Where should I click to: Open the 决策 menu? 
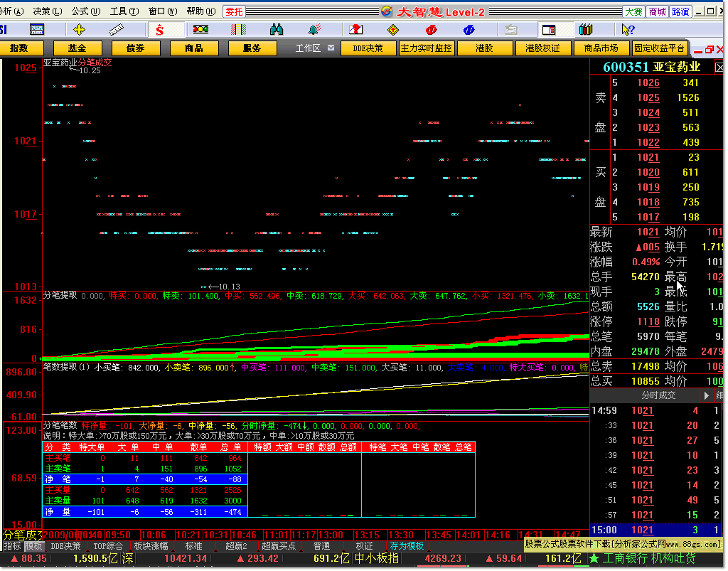[48, 11]
